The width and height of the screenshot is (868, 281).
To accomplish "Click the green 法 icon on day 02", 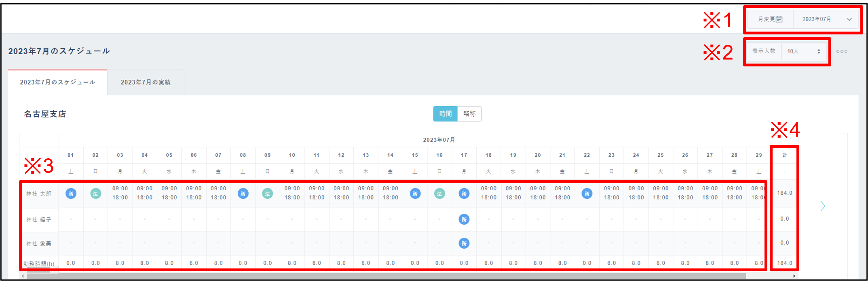I will 95,194.
